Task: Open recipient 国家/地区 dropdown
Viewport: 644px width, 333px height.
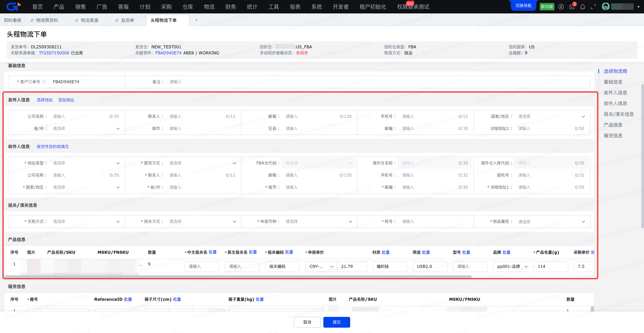Action: pos(86,187)
